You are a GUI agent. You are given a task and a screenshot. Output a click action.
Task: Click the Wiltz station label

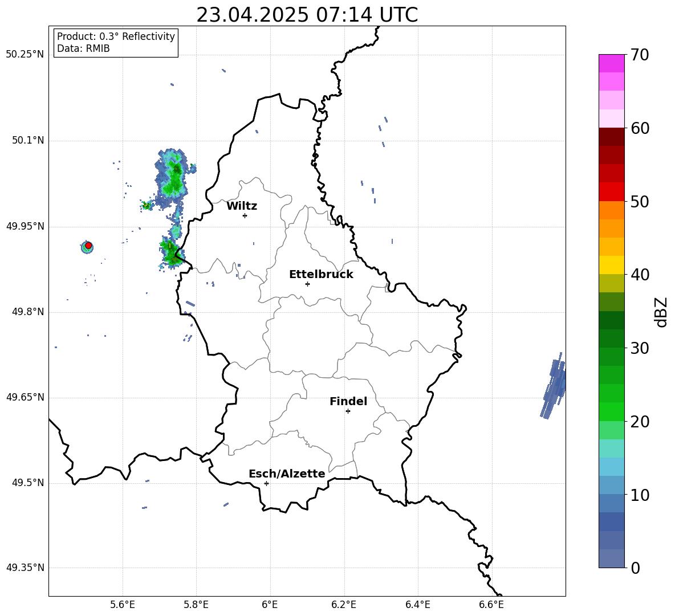[x=242, y=206]
